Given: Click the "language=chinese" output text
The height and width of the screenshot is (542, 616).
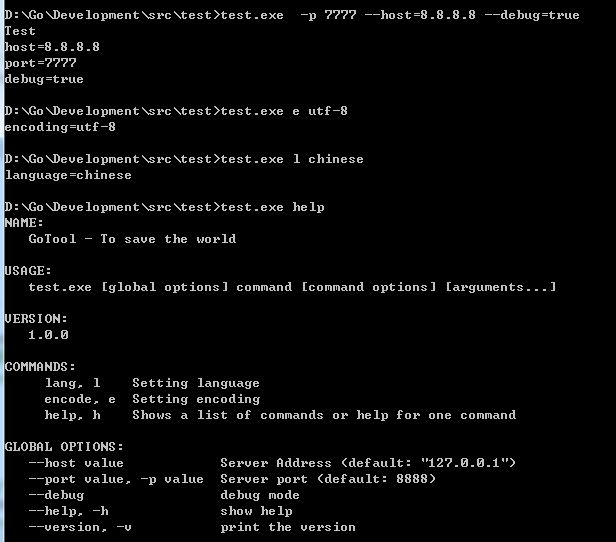Looking at the screenshot, I should click(x=68, y=175).
